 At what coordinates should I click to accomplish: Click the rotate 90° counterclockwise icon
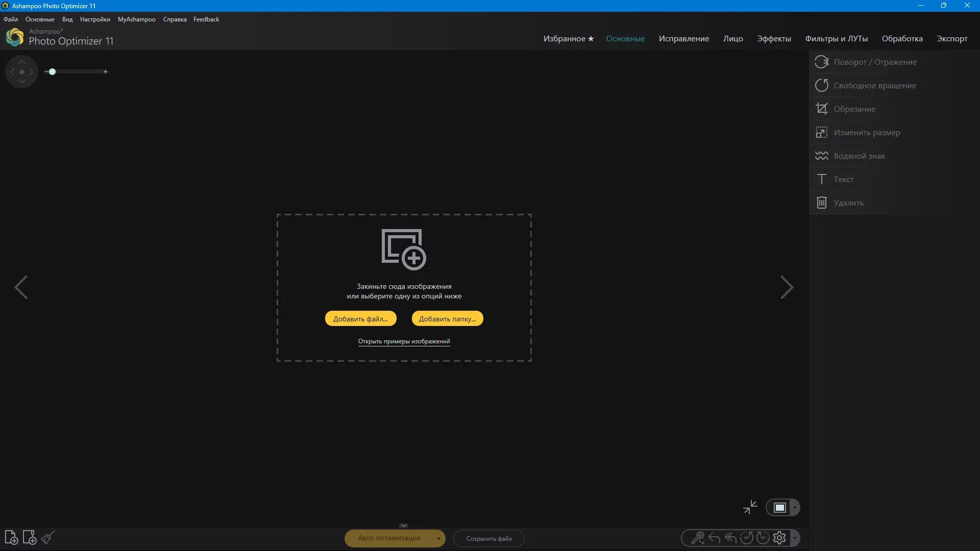[747, 538]
